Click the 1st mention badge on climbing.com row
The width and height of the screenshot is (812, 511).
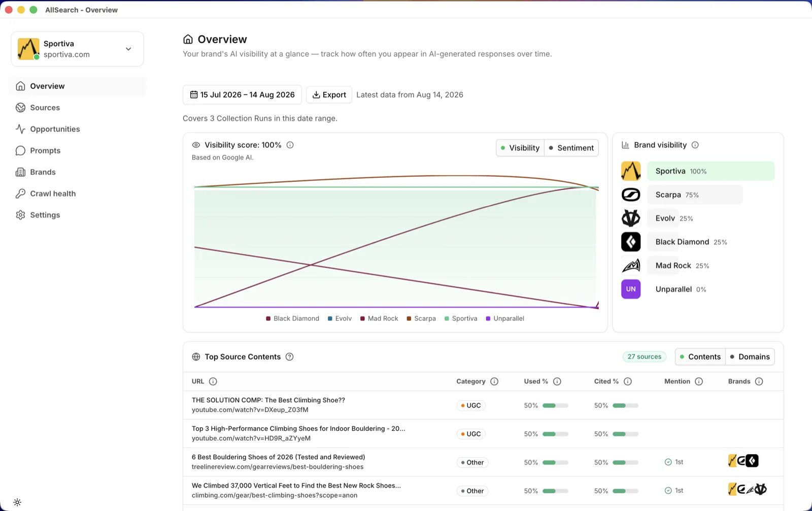(674, 490)
